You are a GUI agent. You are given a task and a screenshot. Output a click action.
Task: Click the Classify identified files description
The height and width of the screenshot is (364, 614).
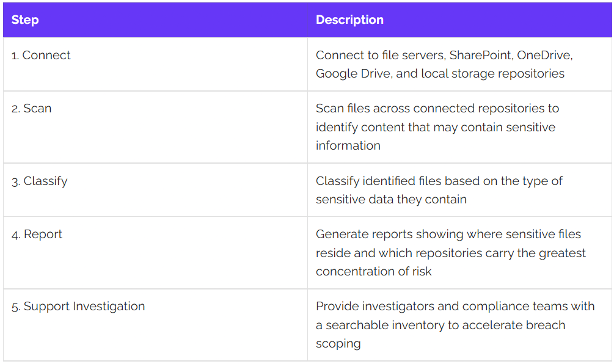[439, 190]
